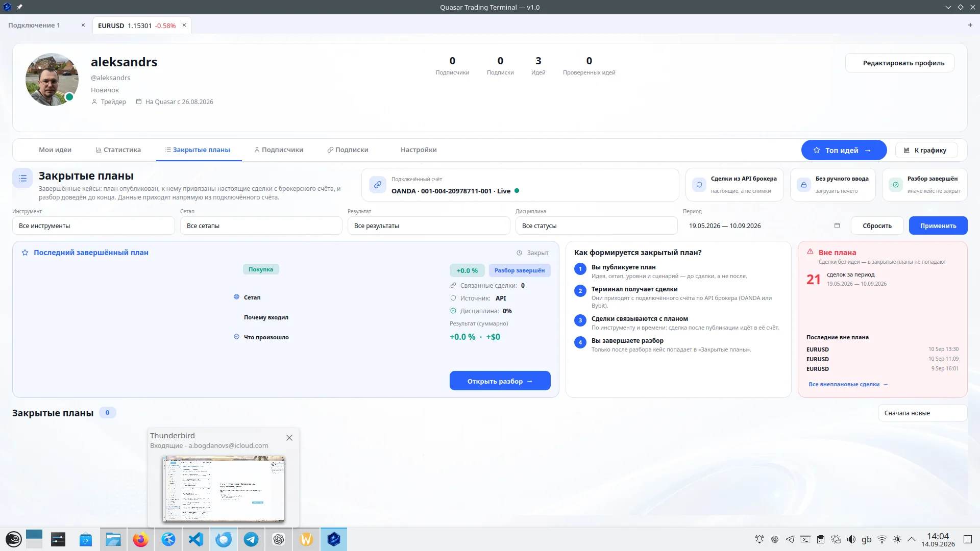Click the Открыть разбор button
The image size is (980, 551).
click(x=500, y=381)
